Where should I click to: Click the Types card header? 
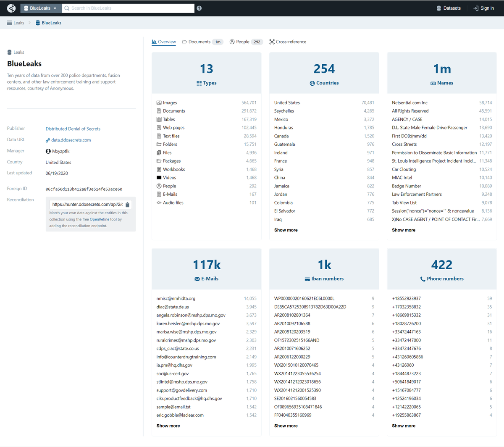[x=207, y=73]
